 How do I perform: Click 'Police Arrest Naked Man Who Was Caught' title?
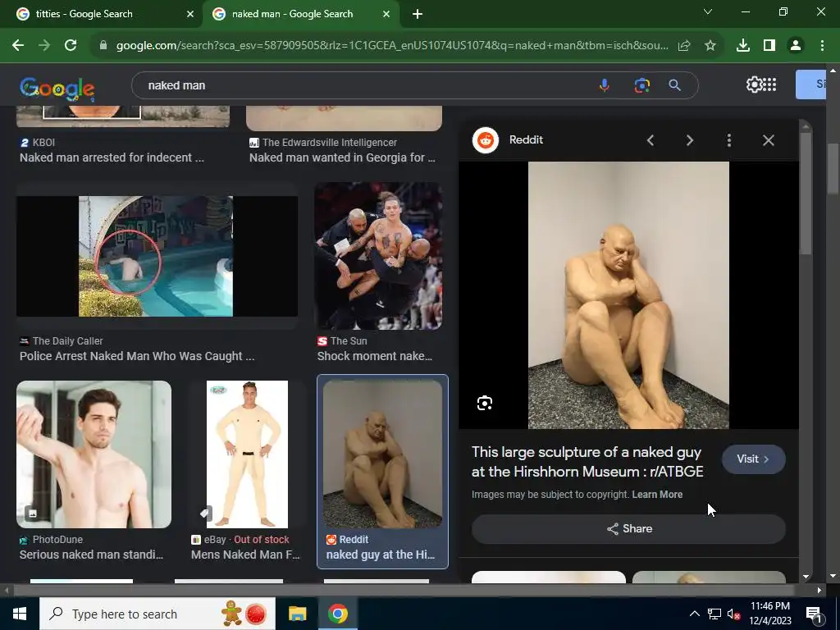pos(137,356)
